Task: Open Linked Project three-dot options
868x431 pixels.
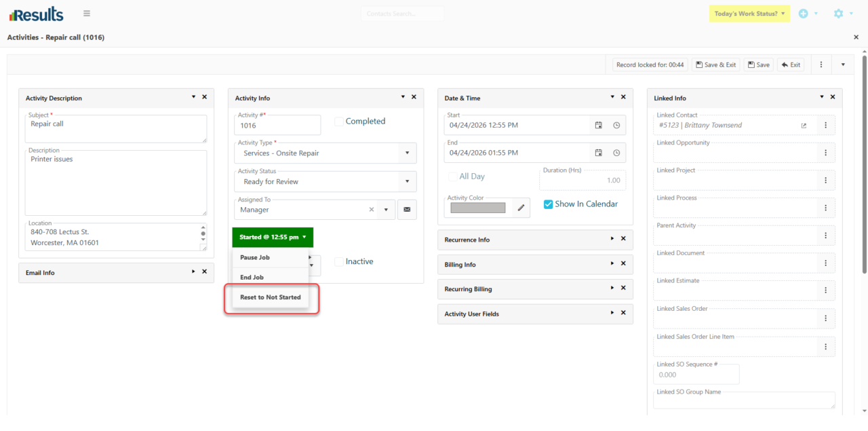Action: 826,181
